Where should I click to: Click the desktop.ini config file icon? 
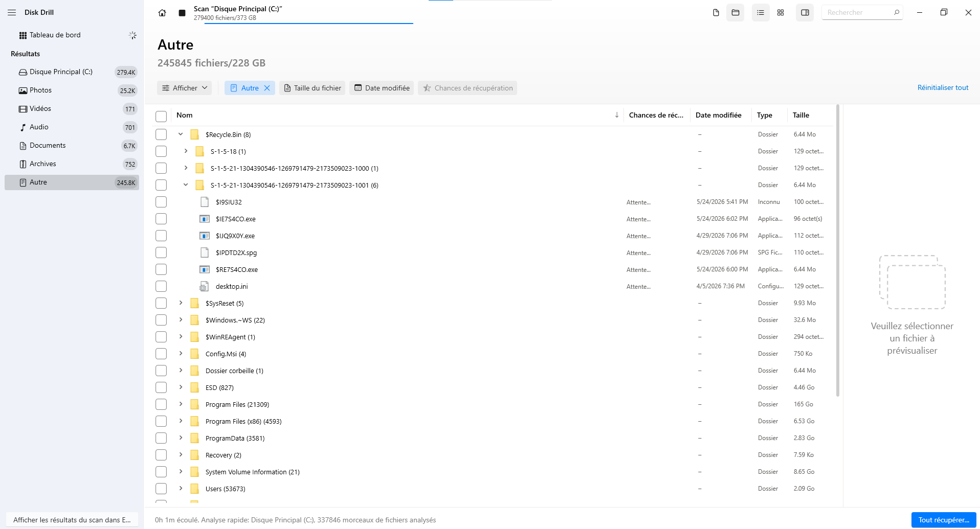coord(204,286)
